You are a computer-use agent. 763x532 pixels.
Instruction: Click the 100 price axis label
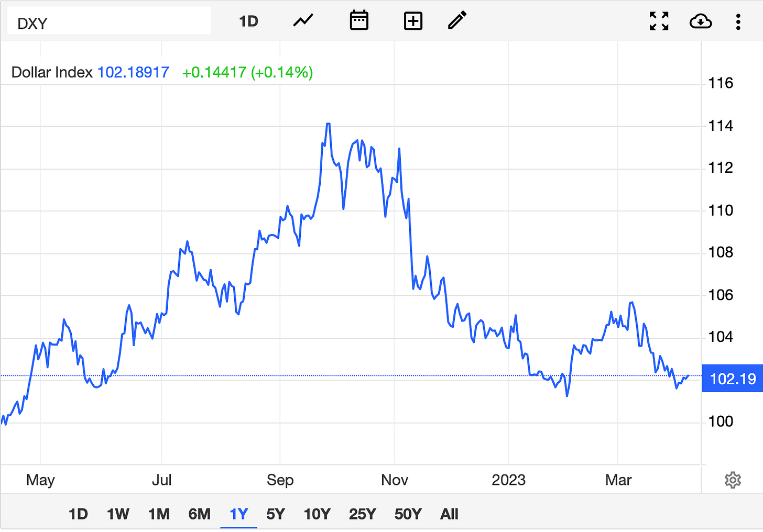(721, 422)
